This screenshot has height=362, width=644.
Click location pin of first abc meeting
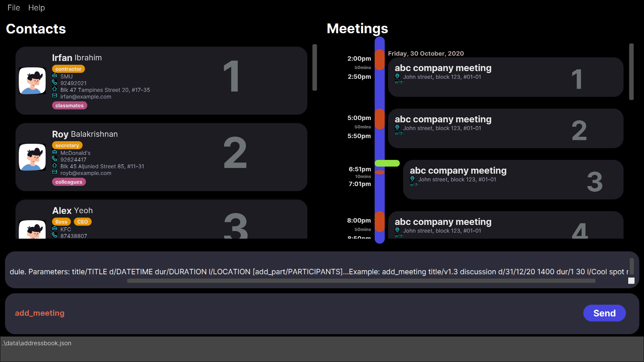397,76
